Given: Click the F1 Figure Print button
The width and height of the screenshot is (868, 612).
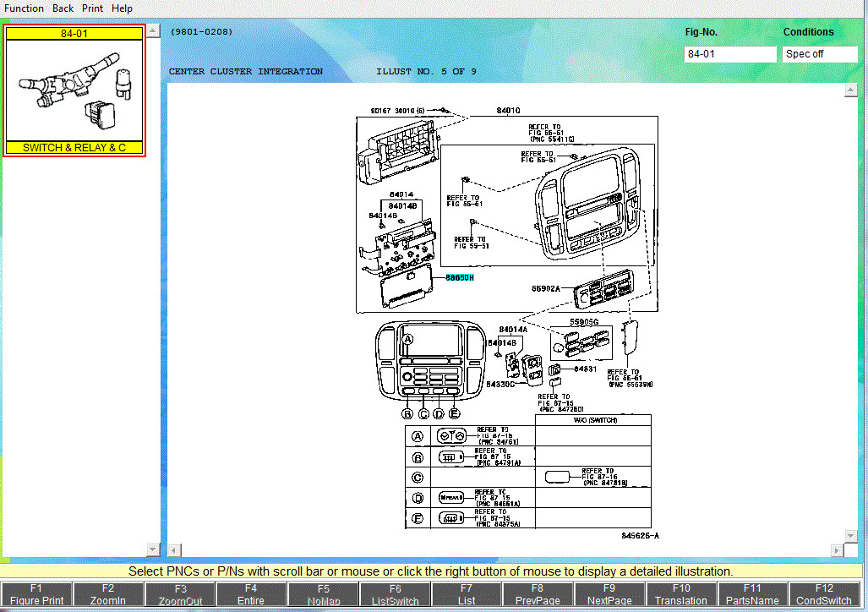Looking at the screenshot, I should coord(36,594).
